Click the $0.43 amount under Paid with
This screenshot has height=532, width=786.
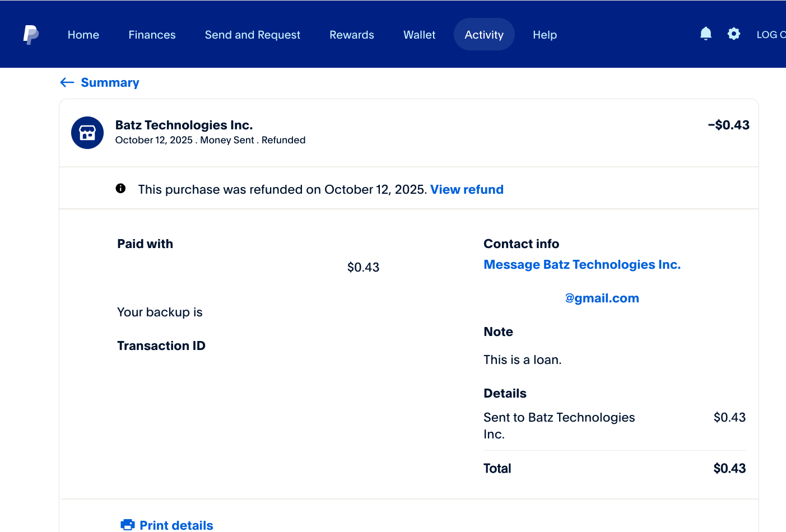click(x=363, y=267)
